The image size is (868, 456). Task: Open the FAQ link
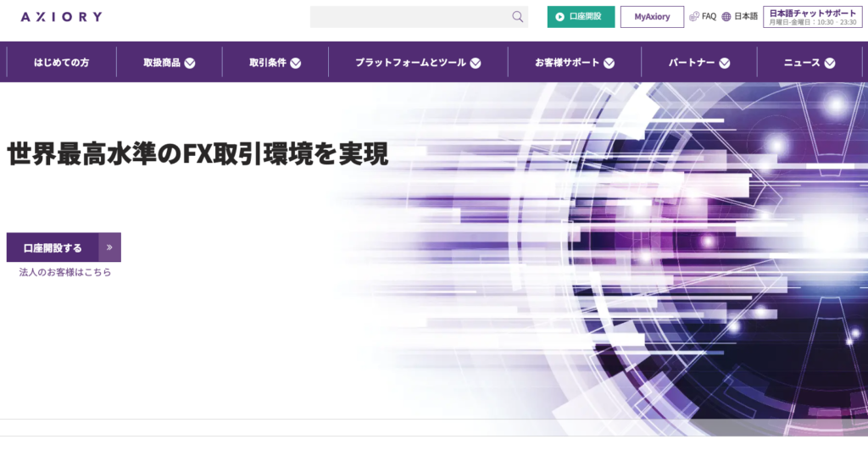click(709, 17)
